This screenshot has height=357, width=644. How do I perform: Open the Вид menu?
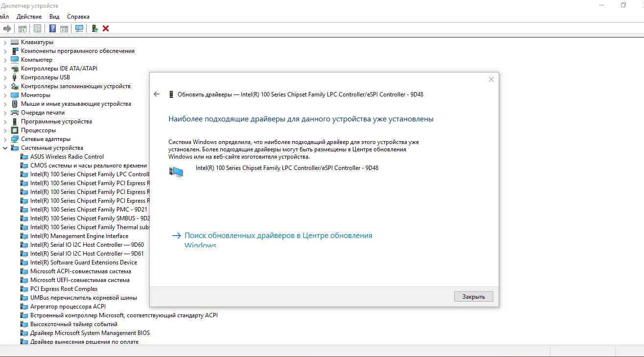tap(54, 17)
